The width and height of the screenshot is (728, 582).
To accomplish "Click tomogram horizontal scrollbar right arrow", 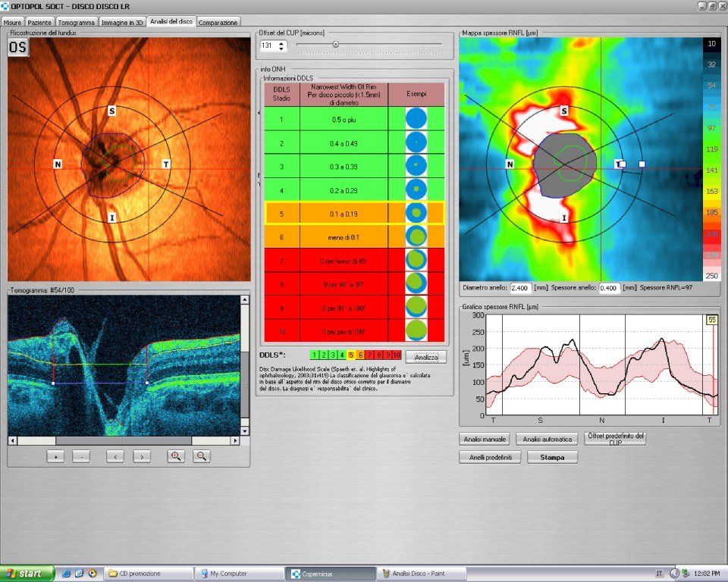I will coord(236,441).
